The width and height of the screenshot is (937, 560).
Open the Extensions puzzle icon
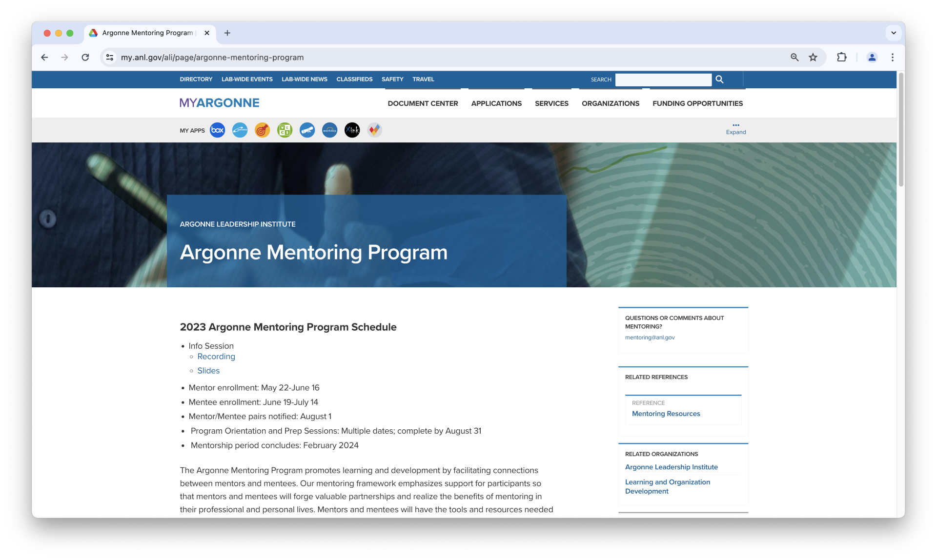[x=842, y=58]
